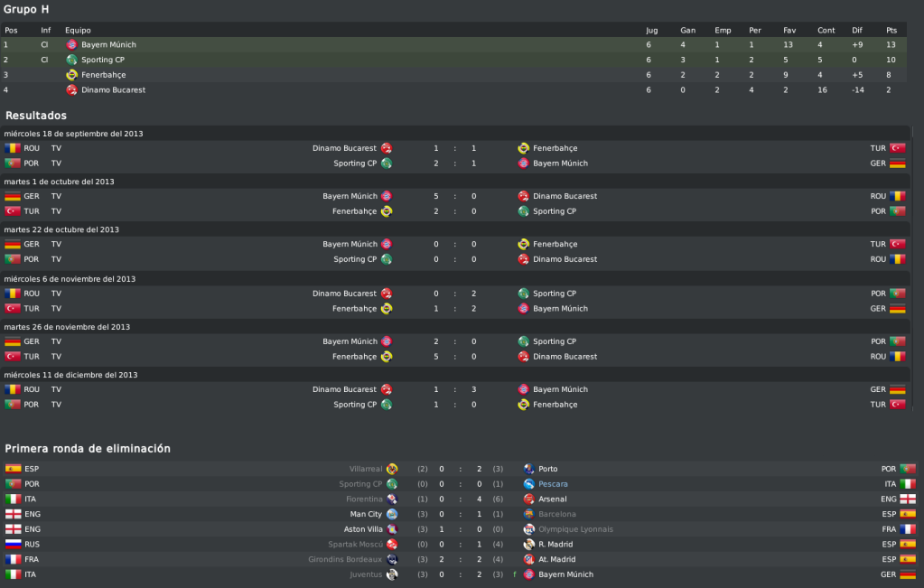
Task: Sort standings by Dif column header
Action: click(x=857, y=30)
